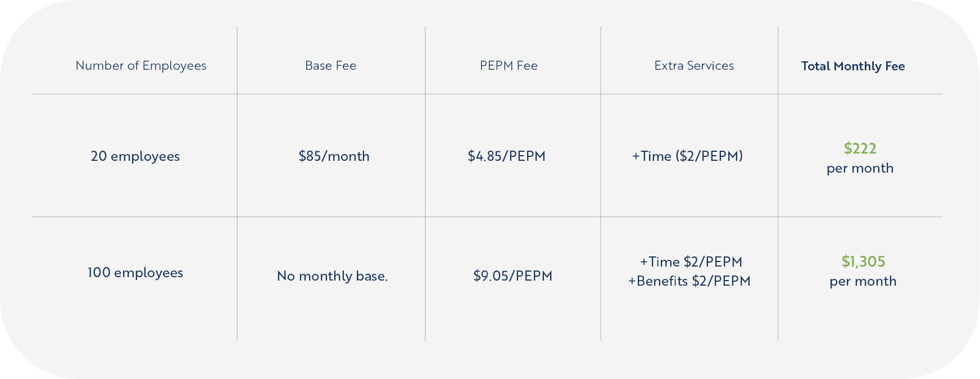Select the $4.85/PEPM fee cell

(506, 156)
